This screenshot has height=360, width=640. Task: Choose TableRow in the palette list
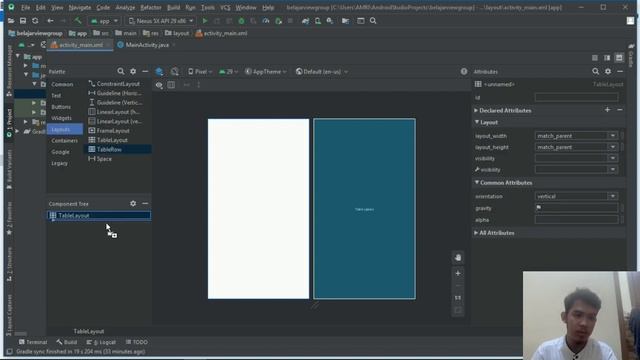pyautogui.click(x=118, y=149)
